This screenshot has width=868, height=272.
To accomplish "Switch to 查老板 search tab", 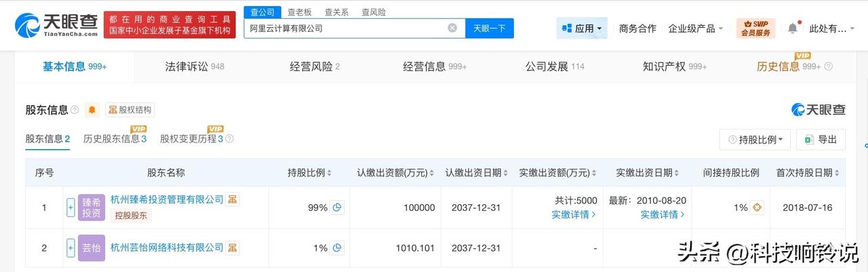I will [299, 12].
